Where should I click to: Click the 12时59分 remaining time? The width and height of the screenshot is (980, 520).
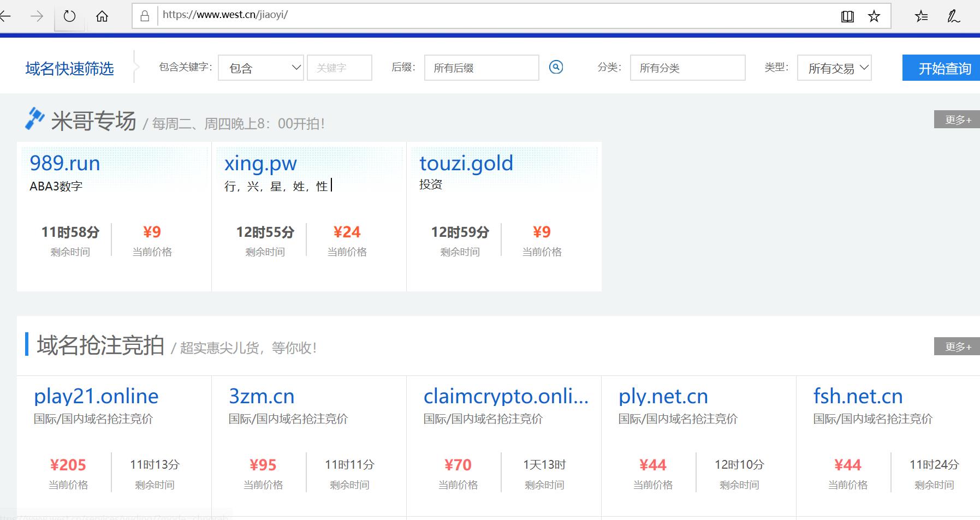[x=460, y=232]
